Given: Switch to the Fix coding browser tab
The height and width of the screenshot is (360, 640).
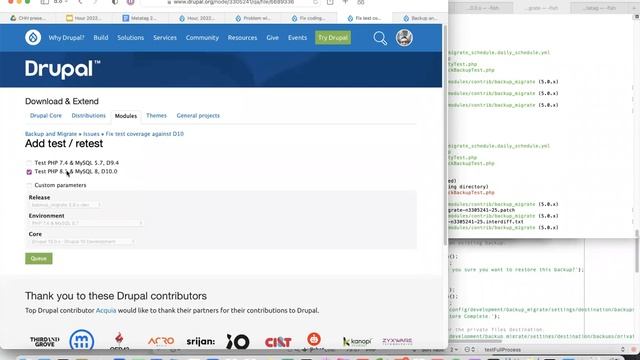Looking at the screenshot, I should [x=309, y=18].
